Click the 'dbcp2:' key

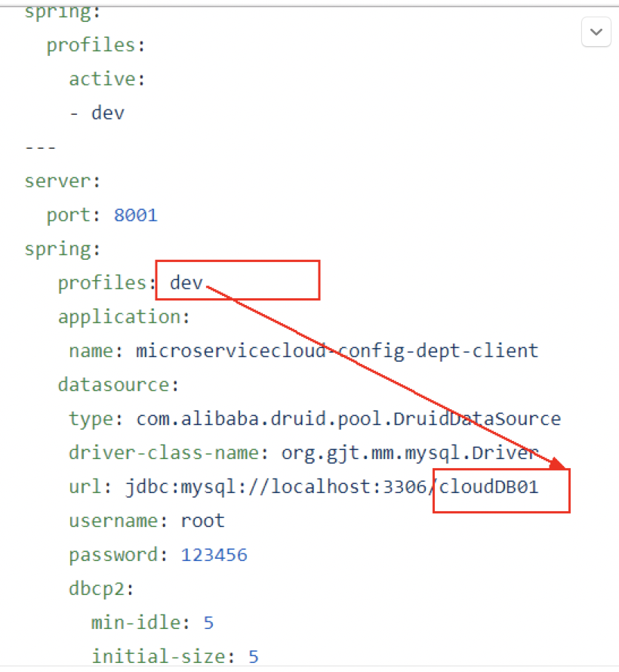coord(101,589)
